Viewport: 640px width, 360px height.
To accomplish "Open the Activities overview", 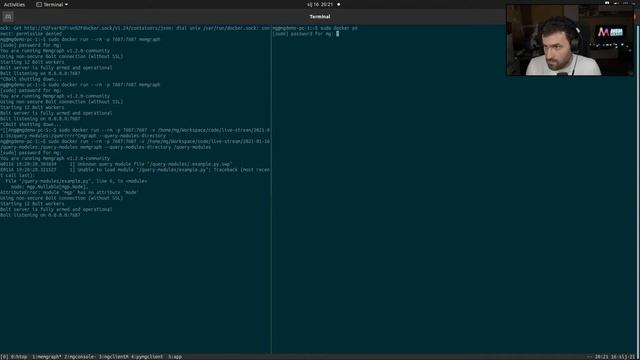I will pyautogui.click(x=14, y=4).
